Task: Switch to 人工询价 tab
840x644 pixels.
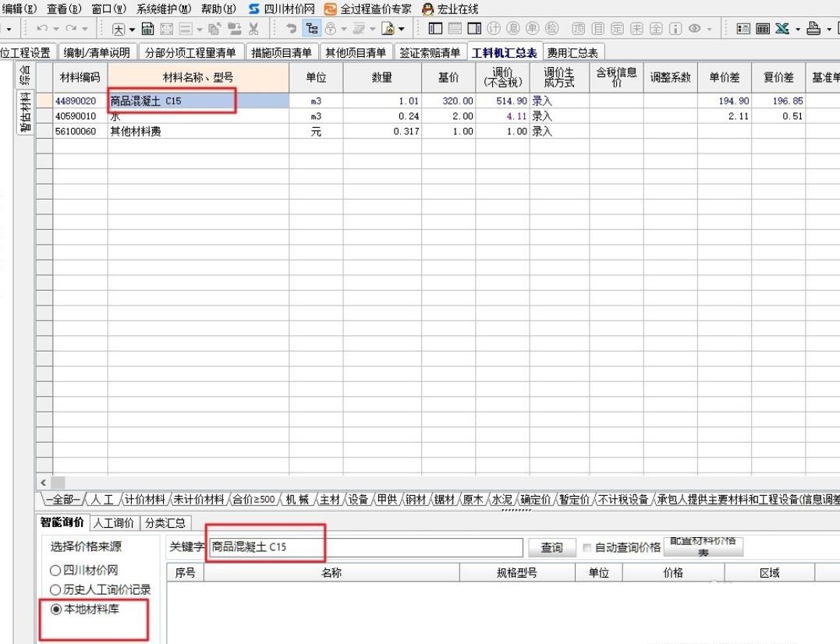Action: click(x=114, y=522)
